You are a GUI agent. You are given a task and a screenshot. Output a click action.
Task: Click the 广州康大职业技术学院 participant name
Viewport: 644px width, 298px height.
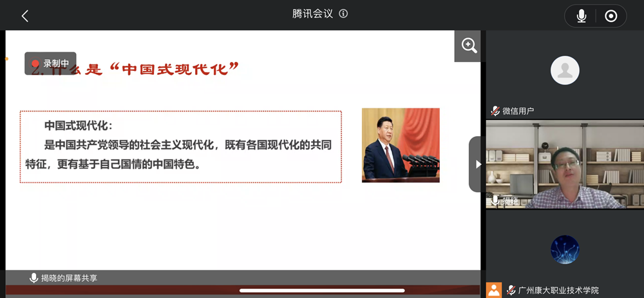point(558,290)
